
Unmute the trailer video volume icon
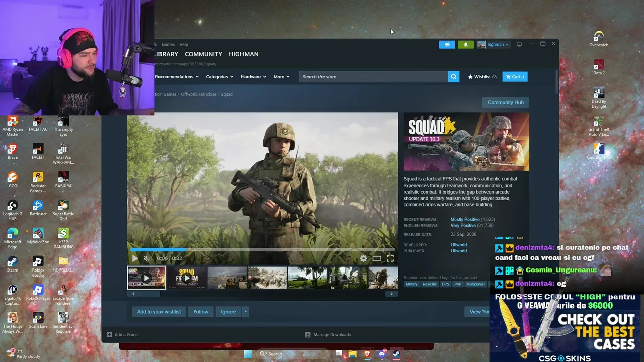147,258
